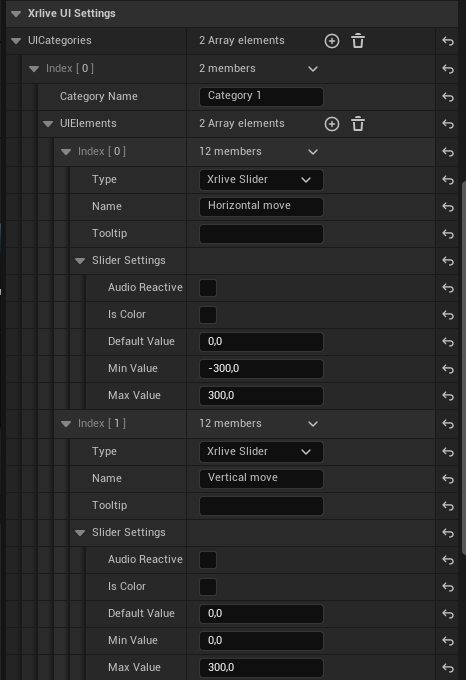This screenshot has width=466, height=680.
Task: Add element to UIElements array
Action: point(332,124)
